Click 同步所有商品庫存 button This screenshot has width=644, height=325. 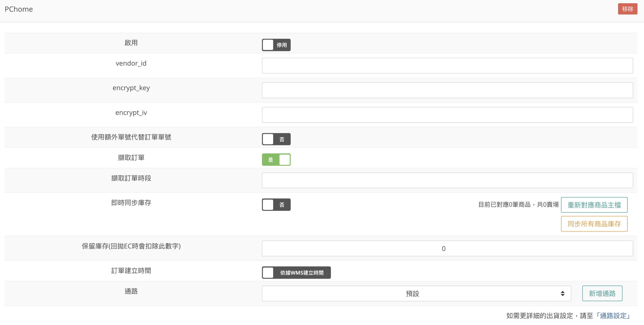coord(594,224)
